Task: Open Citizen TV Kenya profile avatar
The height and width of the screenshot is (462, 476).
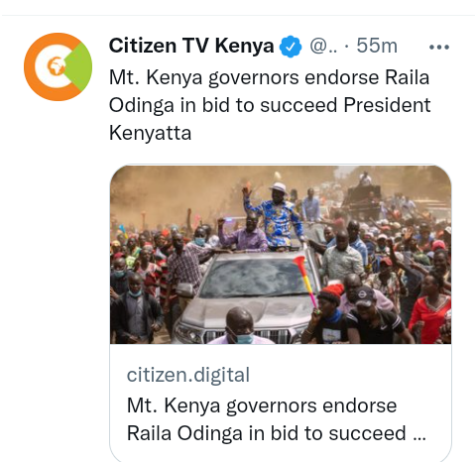Action: (59, 66)
